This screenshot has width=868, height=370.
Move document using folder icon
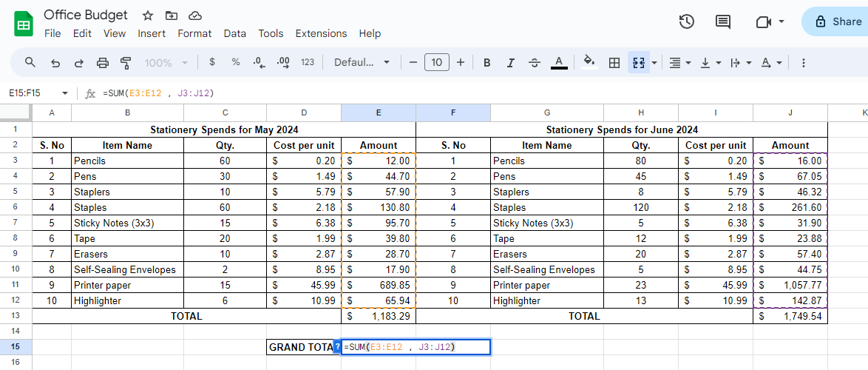click(172, 16)
